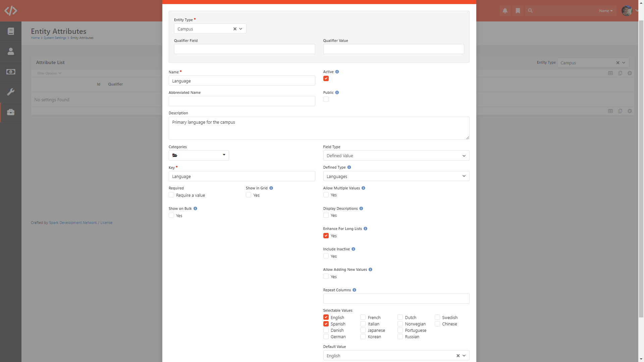Uncheck Enhance For Long Lists
Screen dimensions: 644x362
[x=326, y=236]
